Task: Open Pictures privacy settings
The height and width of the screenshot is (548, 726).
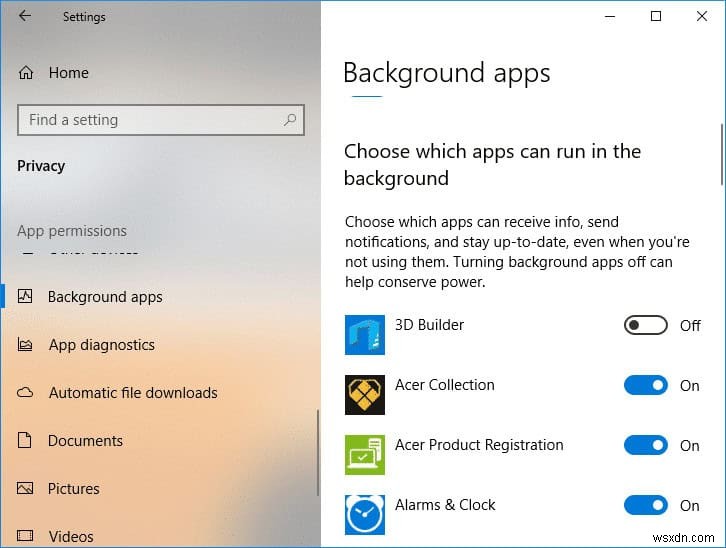Action: coord(74,489)
